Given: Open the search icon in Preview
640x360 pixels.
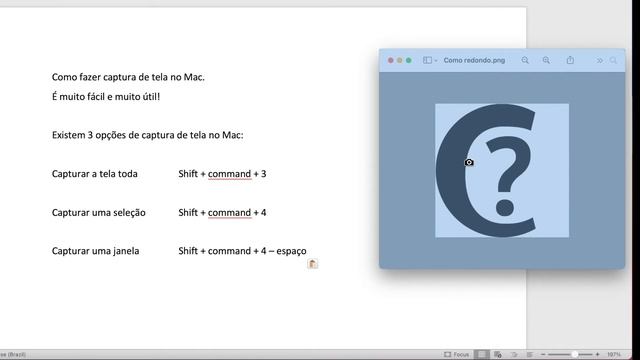Looking at the screenshot, I should pyautogui.click(x=613, y=60).
